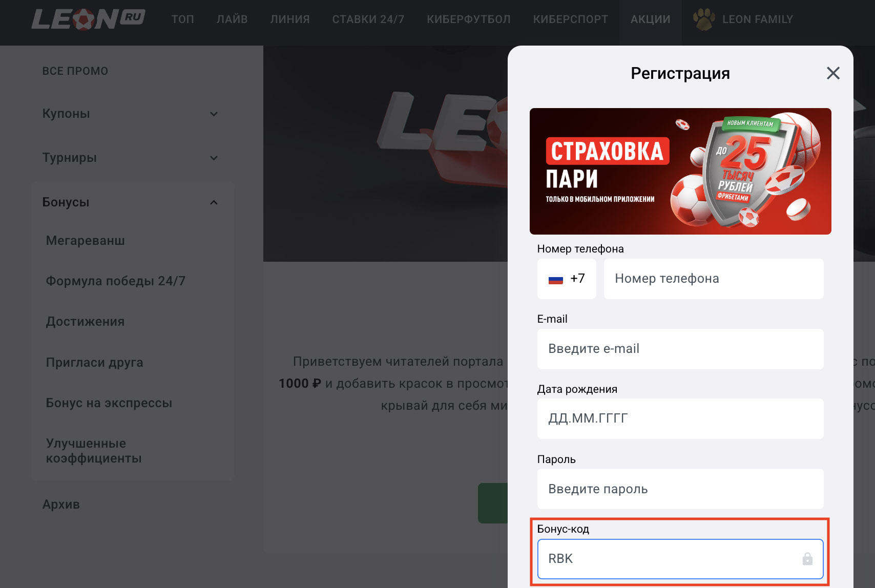Click the Дата рождения label

click(x=577, y=389)
